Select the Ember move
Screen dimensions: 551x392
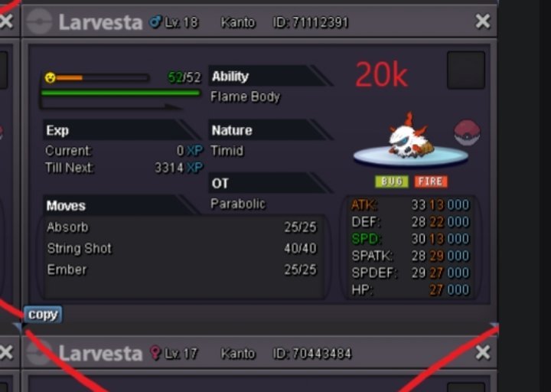[181, 269]
